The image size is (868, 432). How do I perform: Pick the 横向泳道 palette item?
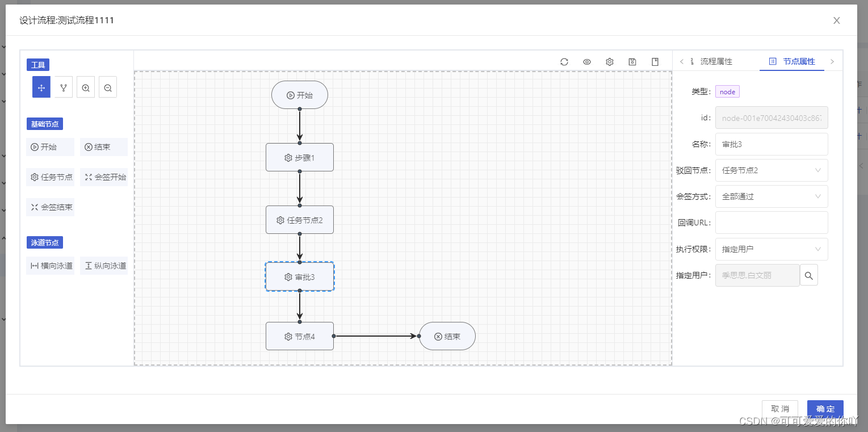point(50,266)
